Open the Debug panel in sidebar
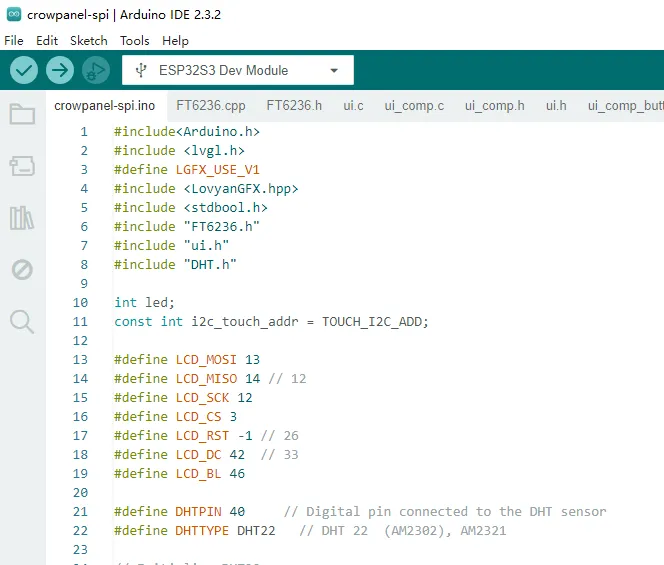The width and height of the screenshot is (664, 565). 22,270
